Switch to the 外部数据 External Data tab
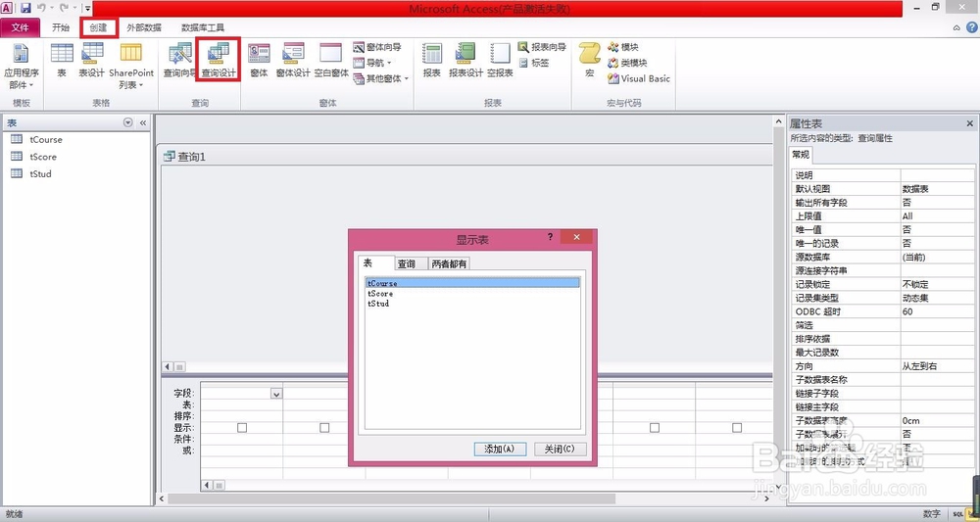This screenshot has width=980, height=522. pyautogui.click(x=144, y=27)
